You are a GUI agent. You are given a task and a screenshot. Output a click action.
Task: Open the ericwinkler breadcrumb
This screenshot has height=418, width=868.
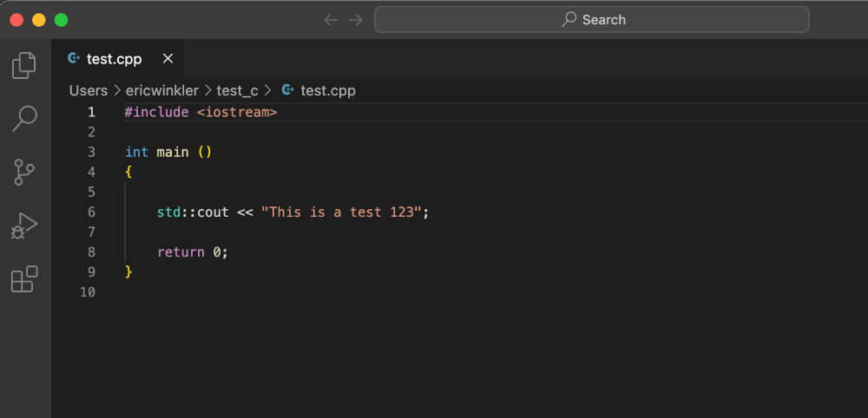[161, 91]
